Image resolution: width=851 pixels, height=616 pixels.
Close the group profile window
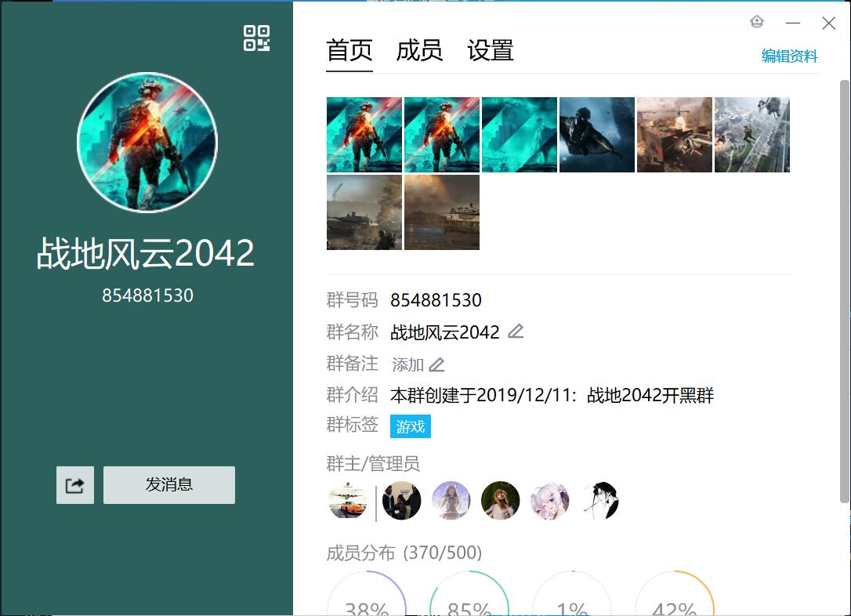pos(828,23)
